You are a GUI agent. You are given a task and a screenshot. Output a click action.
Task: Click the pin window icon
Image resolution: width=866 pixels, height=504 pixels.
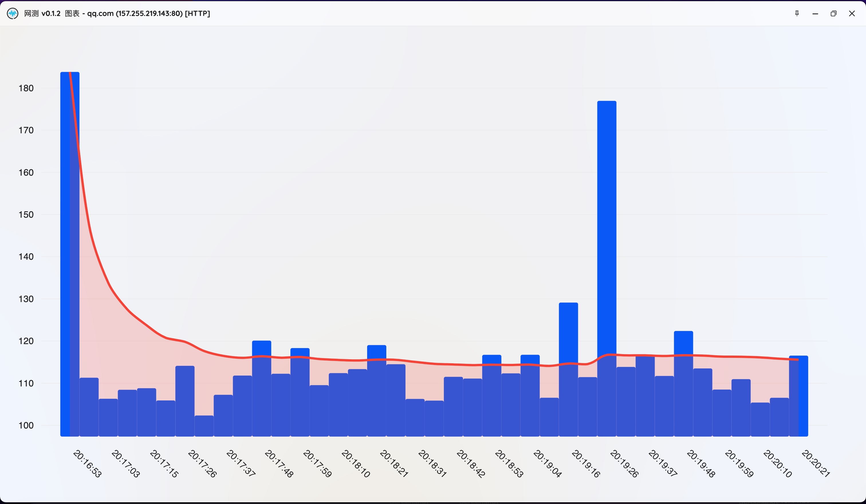coord(797,13)
